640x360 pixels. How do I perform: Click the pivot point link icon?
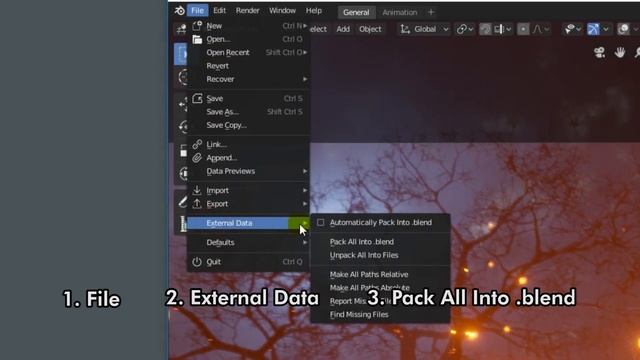pos(462,29)
